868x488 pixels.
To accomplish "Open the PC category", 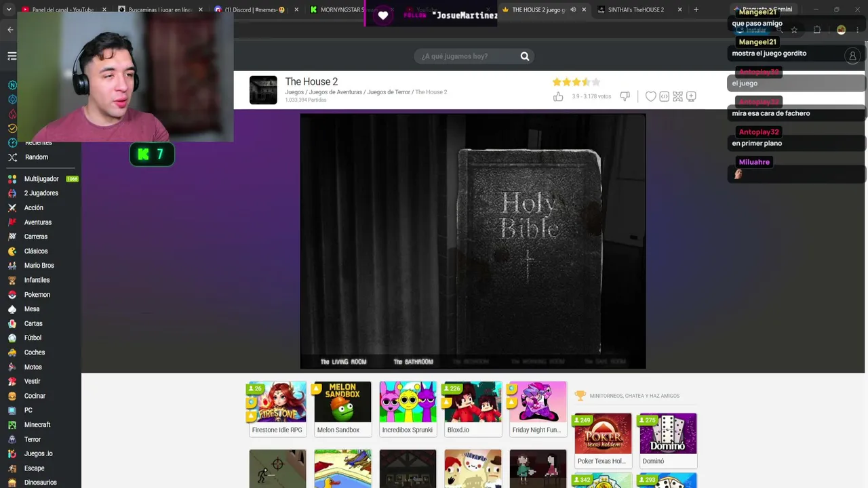I will pyautogui.click(x=28, y=410).
